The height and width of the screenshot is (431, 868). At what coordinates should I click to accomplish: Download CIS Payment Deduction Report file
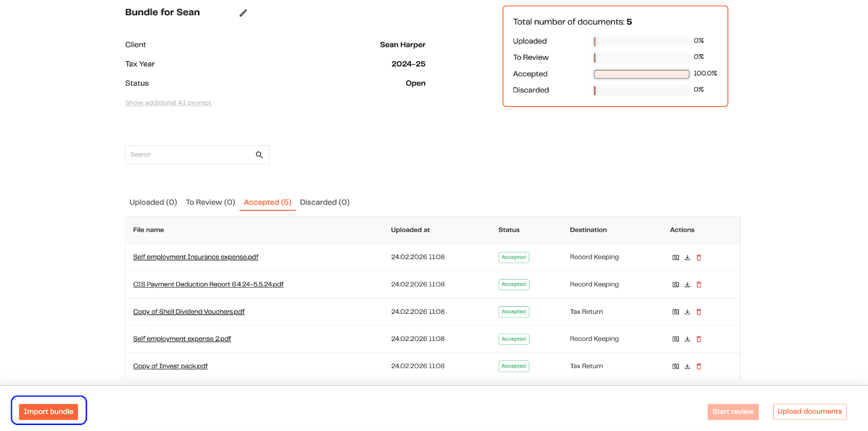click(687, 285)
